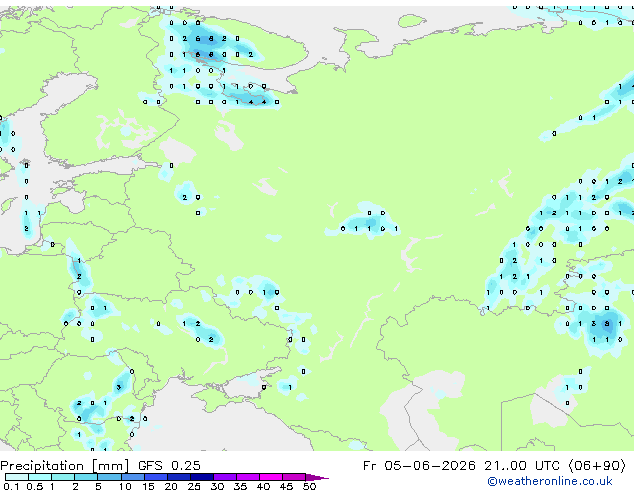The image size is (634, 490).
Task: Click the 0.1–0.5 mm legend swatch
Action: click(17, 477)
